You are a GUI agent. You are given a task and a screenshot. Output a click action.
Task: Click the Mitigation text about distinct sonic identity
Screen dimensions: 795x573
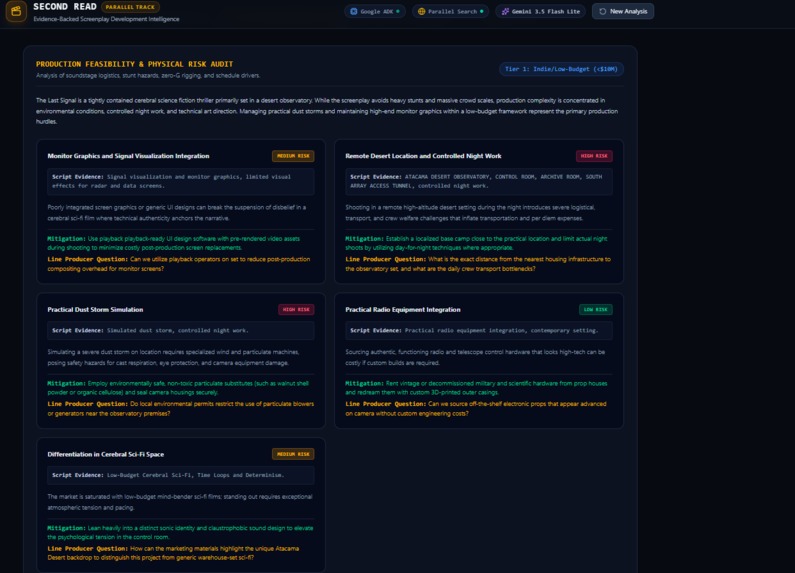pos(180,532)
